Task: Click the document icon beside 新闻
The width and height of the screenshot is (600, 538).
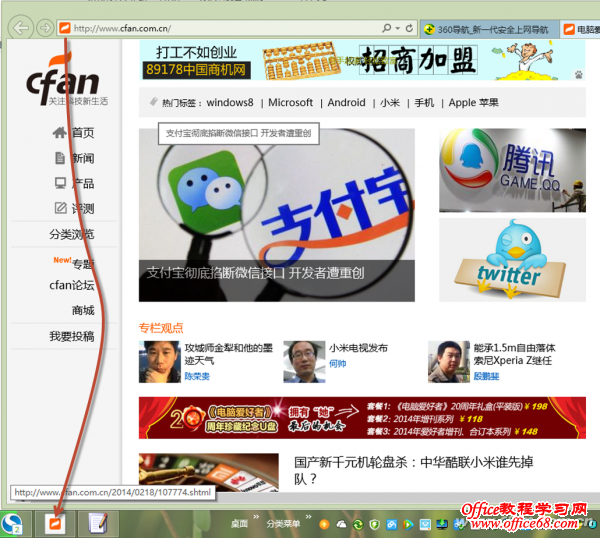Action: (x=60, y=158)
